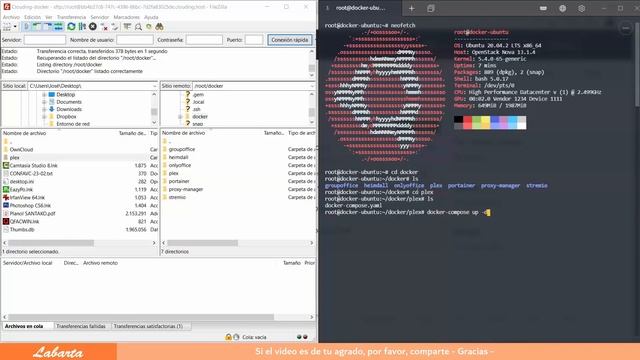Open a new terminal tab with plus
The height and width of the screenshot is (360, 640).
(x=411, y=8)
